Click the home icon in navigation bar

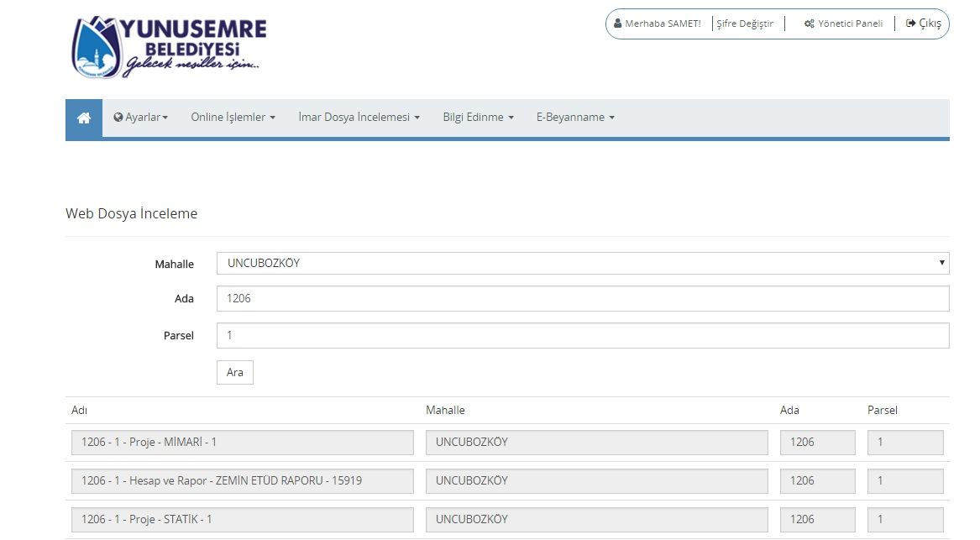(84, 118)
